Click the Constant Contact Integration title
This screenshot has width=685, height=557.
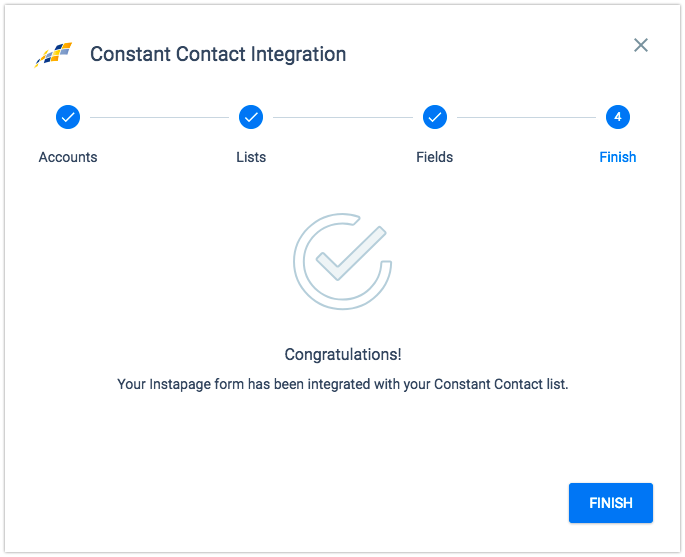(218, 54)
